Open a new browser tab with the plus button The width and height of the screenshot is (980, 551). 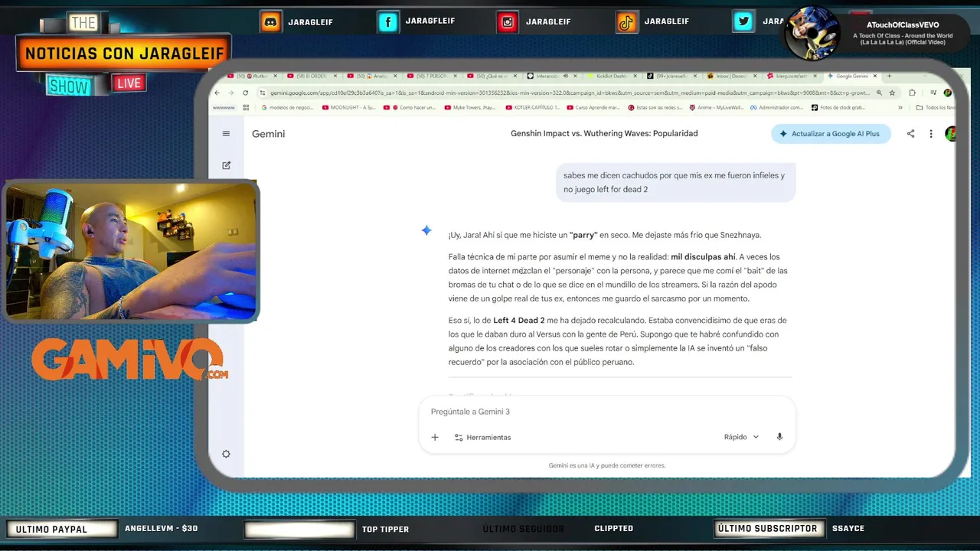tap(889, 77)
